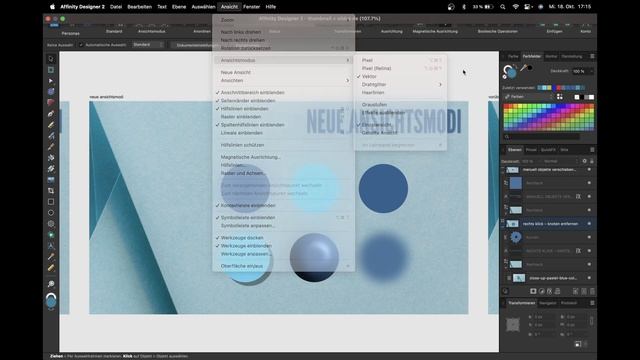
Task: Open the Fenster menu in menu bar
Action: tap(251, 7)
